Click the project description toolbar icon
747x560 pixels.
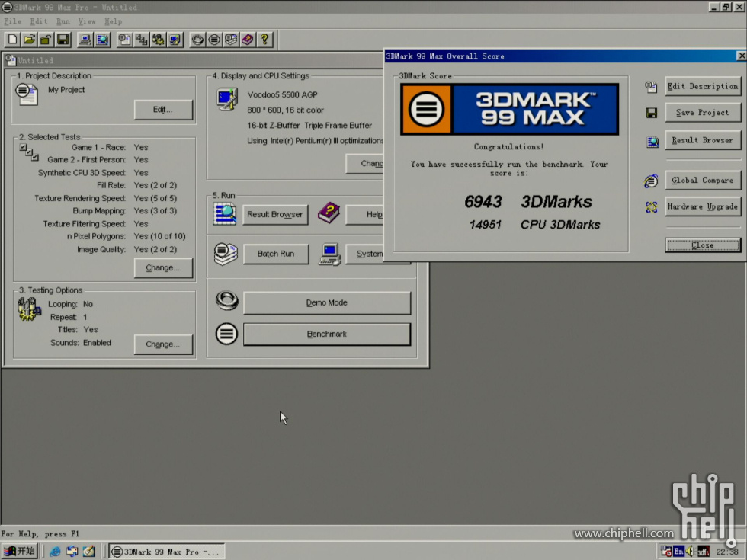[124, 40]
